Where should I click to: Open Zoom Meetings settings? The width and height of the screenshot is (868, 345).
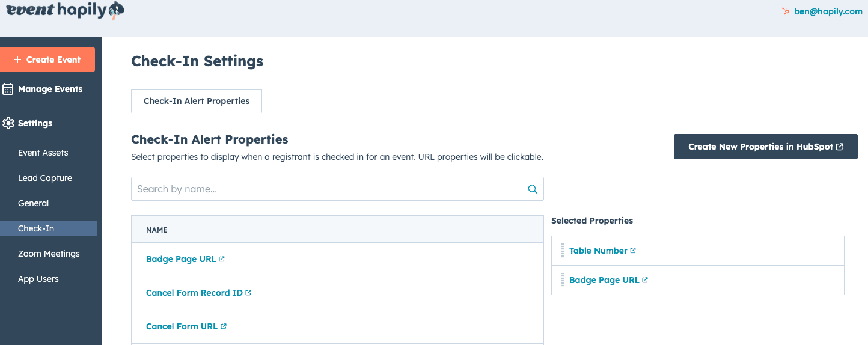49,254
